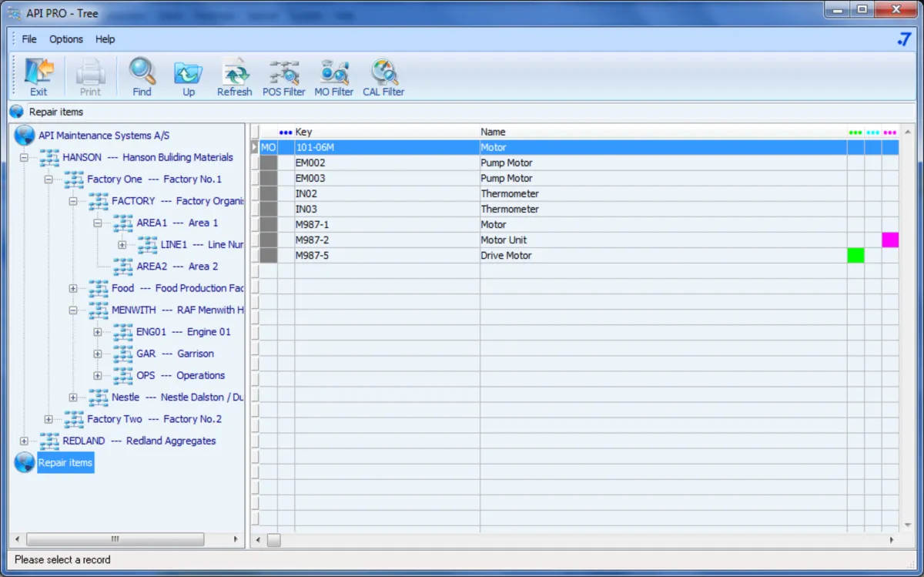Click the Exit toolbar icon
Screen dimensions: 924x577
tap(38, 77)
